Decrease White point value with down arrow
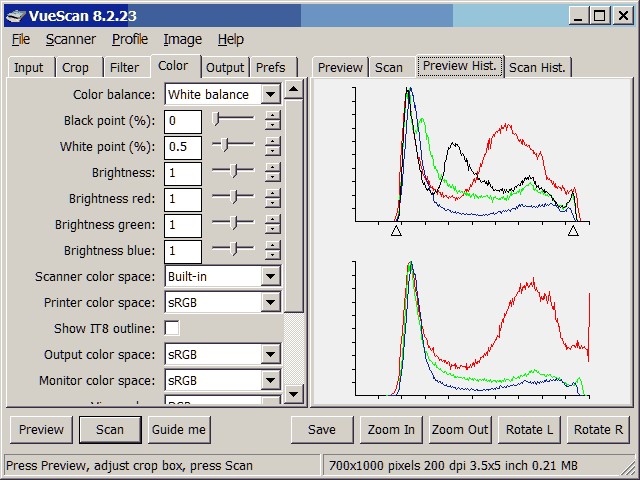 pyautogui.click(x=272, y=153)
